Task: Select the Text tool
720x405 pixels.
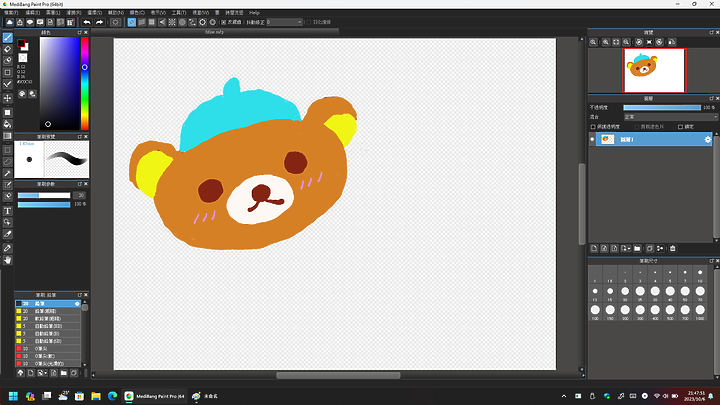Action: [x=7, y=211]
